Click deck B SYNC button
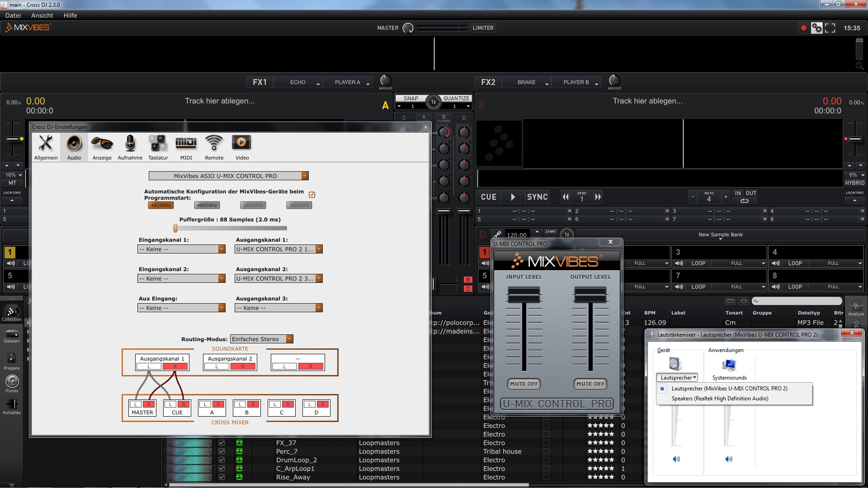 click(x=537, y=197)
